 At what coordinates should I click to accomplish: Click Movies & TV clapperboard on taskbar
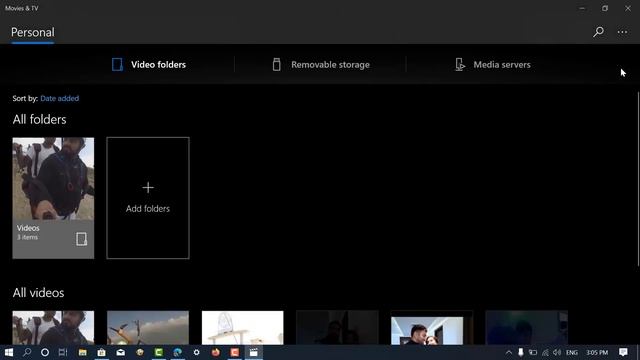click(253, 352)
